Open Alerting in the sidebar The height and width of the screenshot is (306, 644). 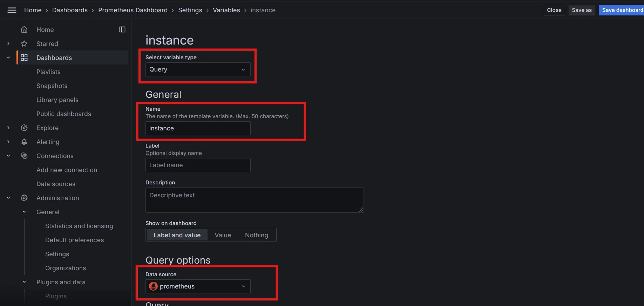[48, 142]
